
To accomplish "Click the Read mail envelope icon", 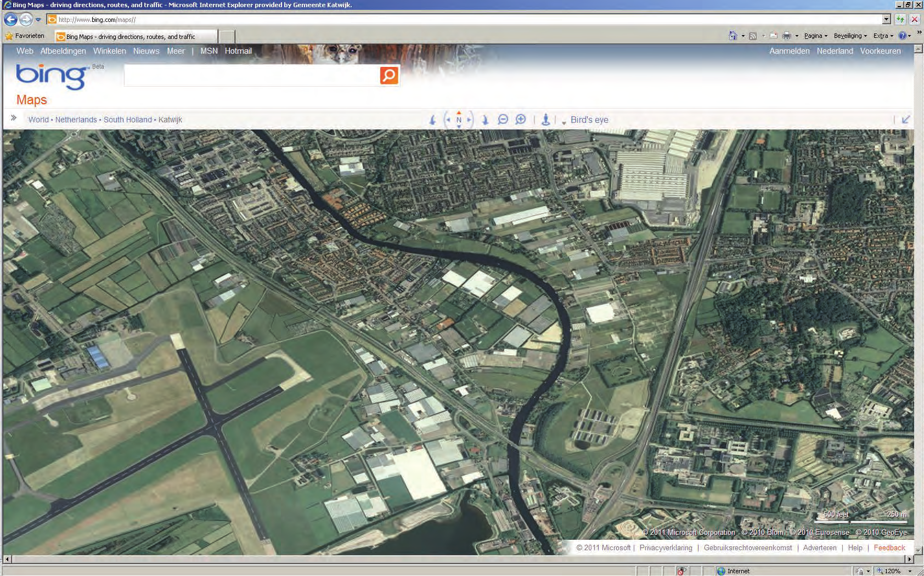I will (x=774, y=36).
